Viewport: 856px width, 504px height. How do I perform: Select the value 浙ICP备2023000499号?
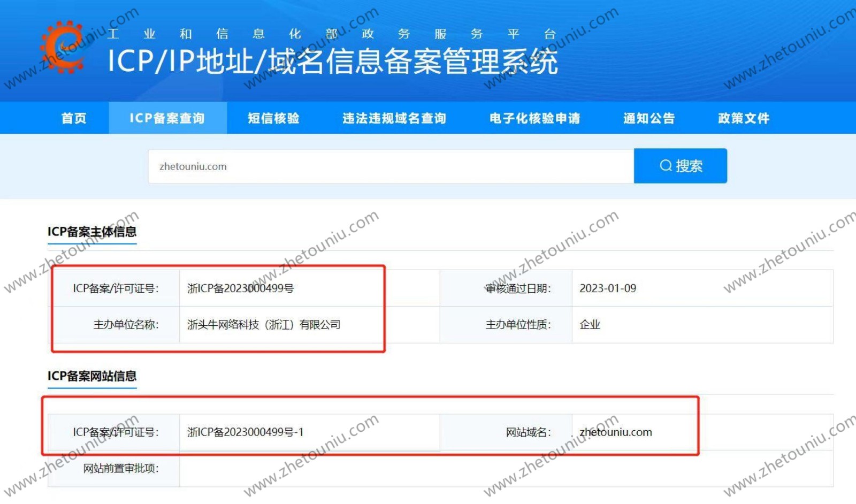(x=241, y=288)
